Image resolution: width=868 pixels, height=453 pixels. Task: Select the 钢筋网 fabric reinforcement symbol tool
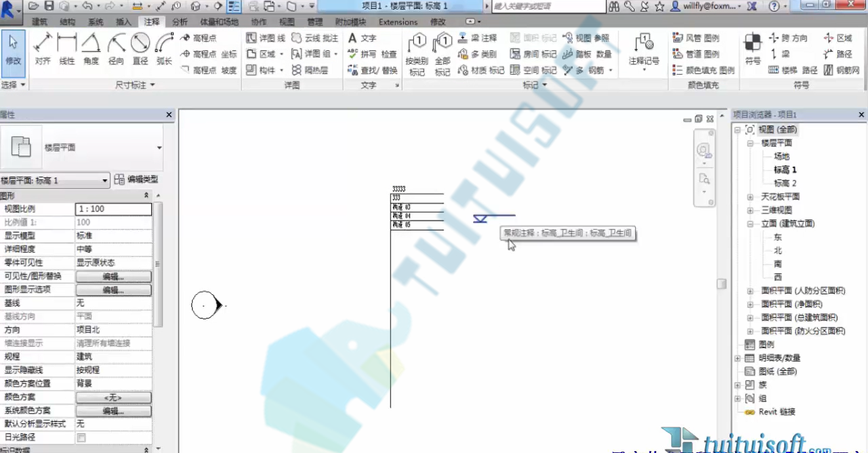pyautogui.click(x=841, y=70)
